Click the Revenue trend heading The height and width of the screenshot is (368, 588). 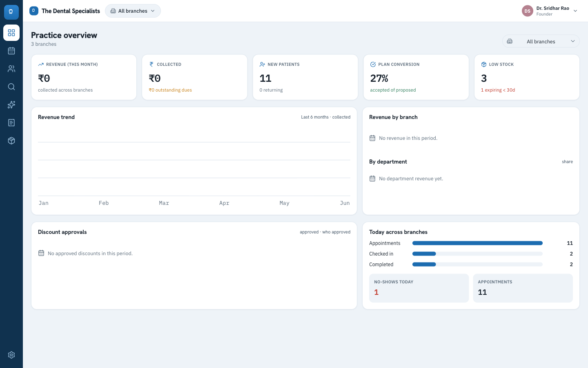(56, 117)
